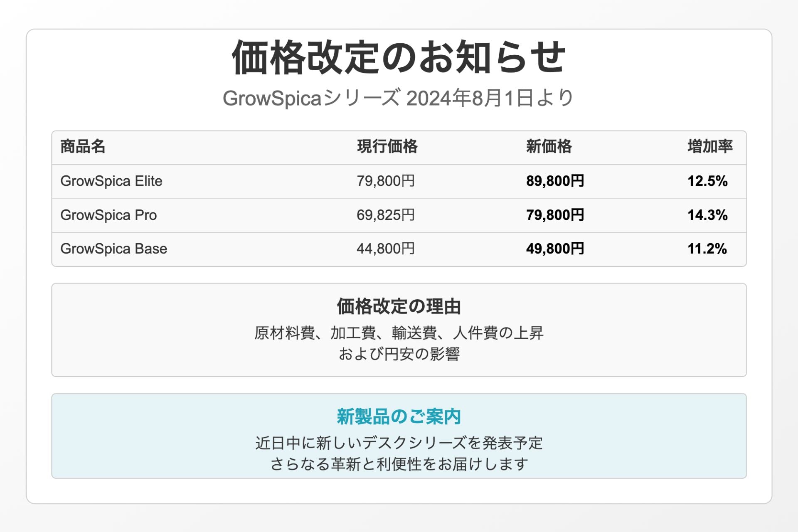Click the おょび円安の影響 text line
Viewport: 798px width, 532px height.
click(399, 354)
